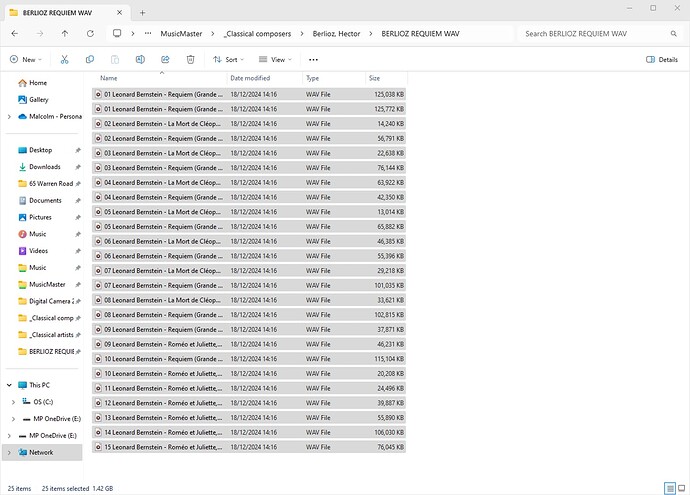Click chevron after MusicMaster breadcrumb
The height and width of the screenshot is (495, 690).
(213, 33)
